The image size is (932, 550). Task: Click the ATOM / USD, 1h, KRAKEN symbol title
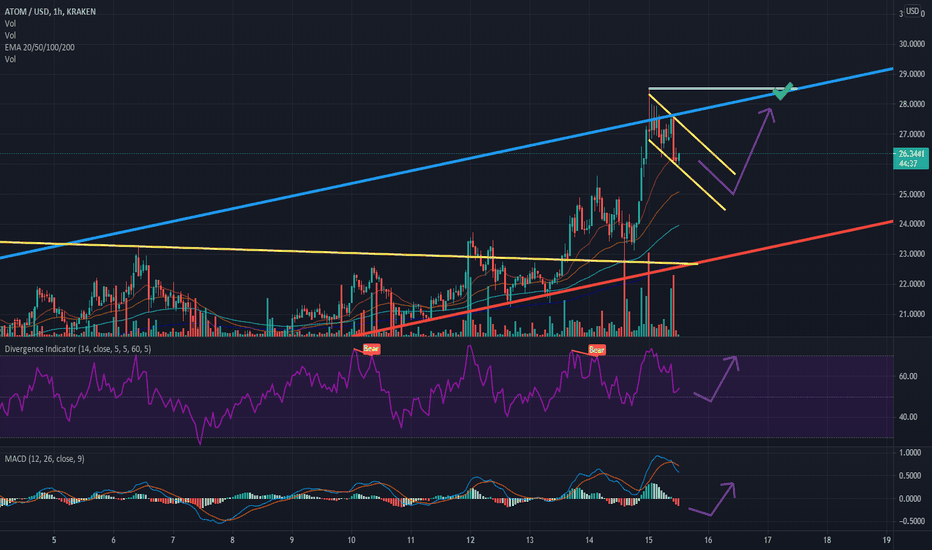pos(50,11)
